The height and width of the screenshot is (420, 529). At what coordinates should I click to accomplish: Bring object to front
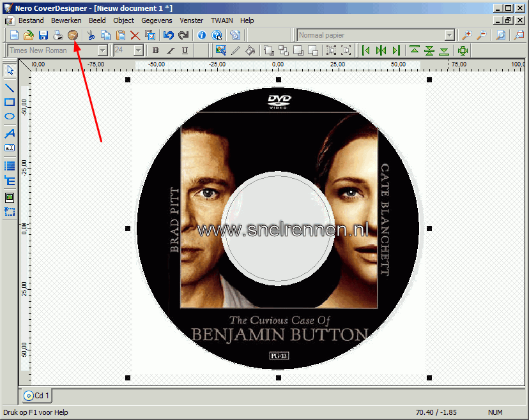tap(269, 50)
